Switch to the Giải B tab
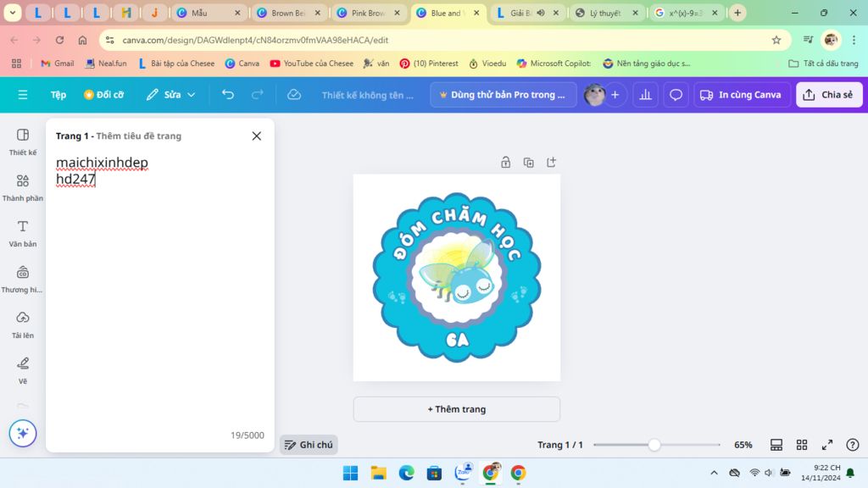The width and height of the screenshot is (868, 488). coord(527,13)
